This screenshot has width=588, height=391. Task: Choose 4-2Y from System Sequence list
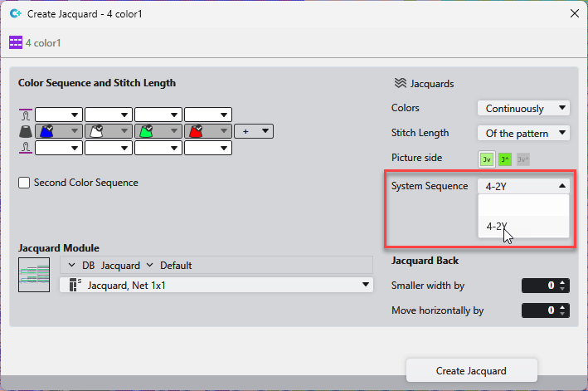(x=498, y=227)
